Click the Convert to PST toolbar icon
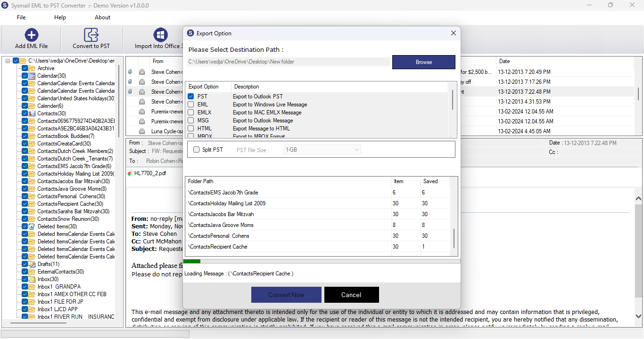The height and width of the screenshot is (339, 644). [91, 35]
